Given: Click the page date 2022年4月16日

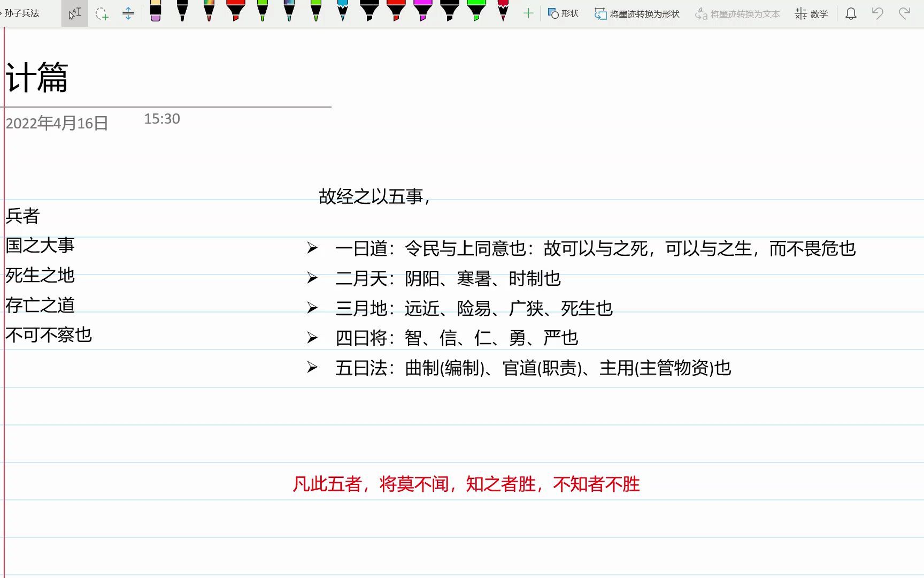Looking at the screenshot, I should click(x=57, y=124).
